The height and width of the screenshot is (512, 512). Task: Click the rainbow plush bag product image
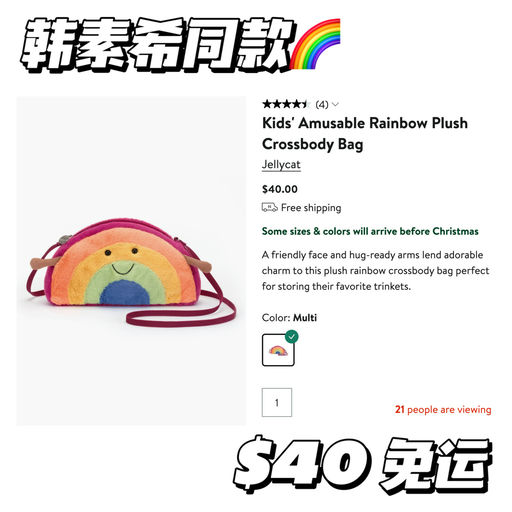click(131, 272)
